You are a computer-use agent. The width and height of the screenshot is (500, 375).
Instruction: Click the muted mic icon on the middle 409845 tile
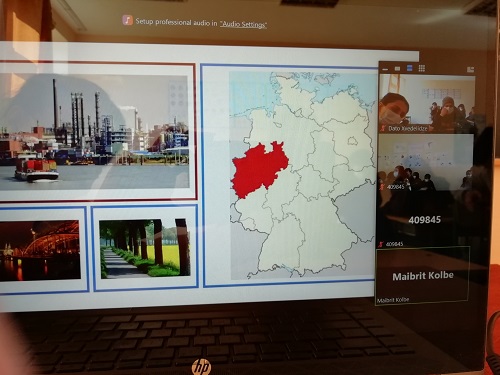pos(382,187)
